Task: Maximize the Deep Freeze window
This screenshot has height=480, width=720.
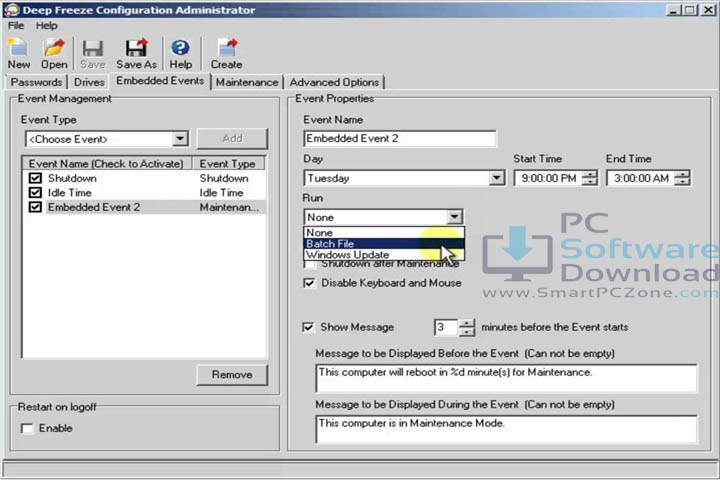Action: pyautogui.click(x=689, y=10)
